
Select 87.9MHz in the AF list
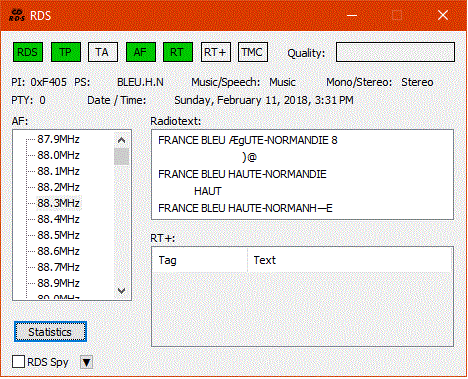(x=58, y=139)
